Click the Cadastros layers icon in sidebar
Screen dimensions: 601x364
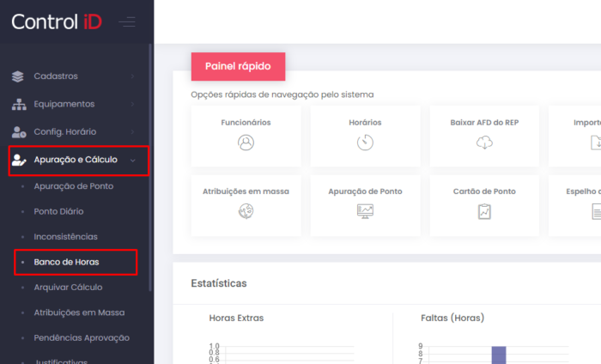click(19, 76)
